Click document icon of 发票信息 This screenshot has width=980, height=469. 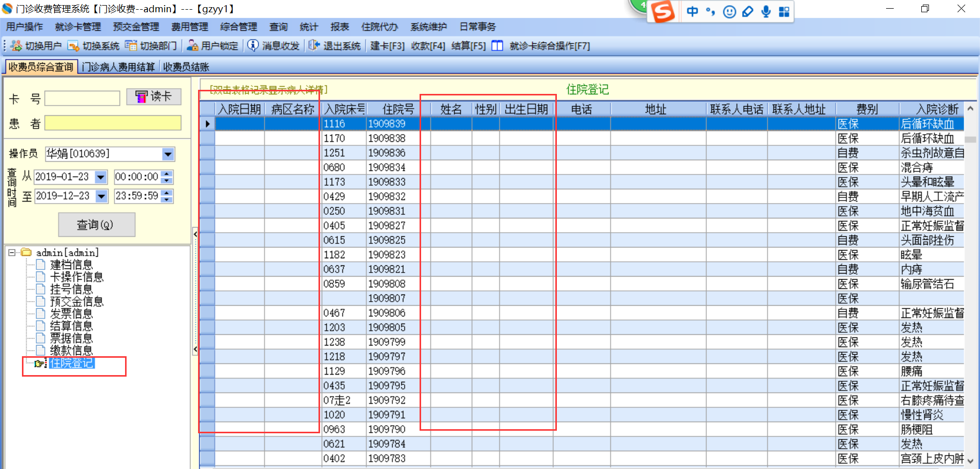click(x=41, y=313)
